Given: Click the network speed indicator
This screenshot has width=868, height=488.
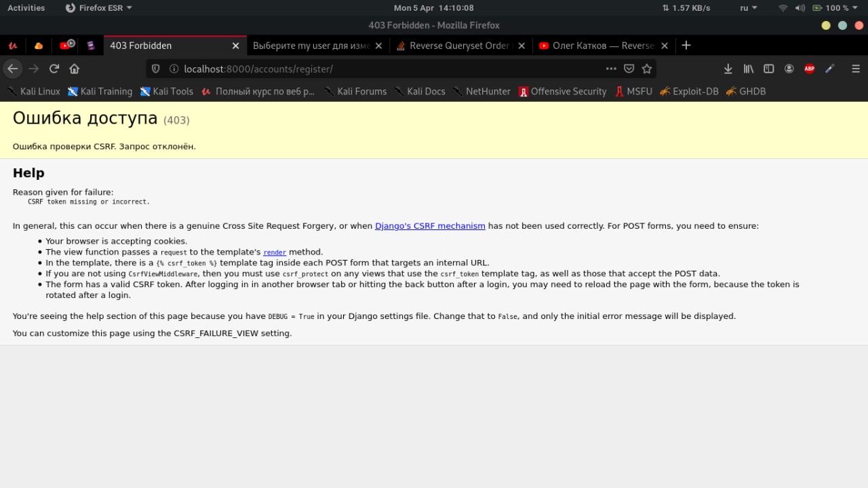Looking at the screenshot, I should 686,7.
